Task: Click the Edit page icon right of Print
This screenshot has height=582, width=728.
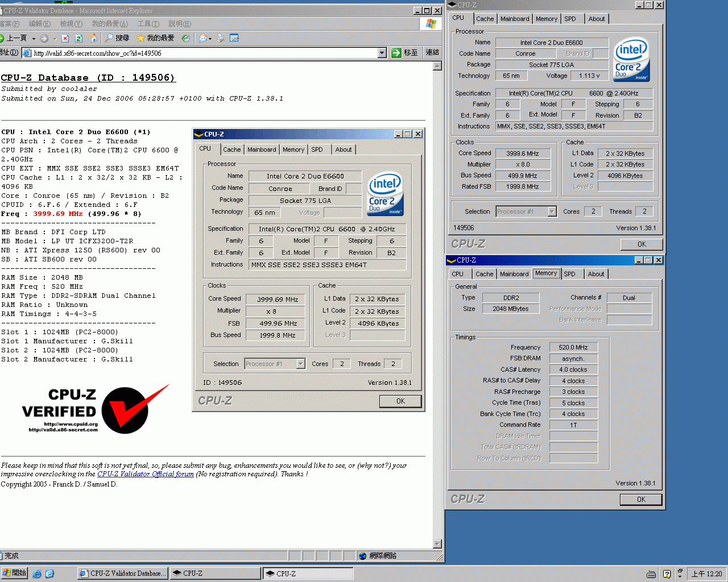Action: tap(234, 38)
